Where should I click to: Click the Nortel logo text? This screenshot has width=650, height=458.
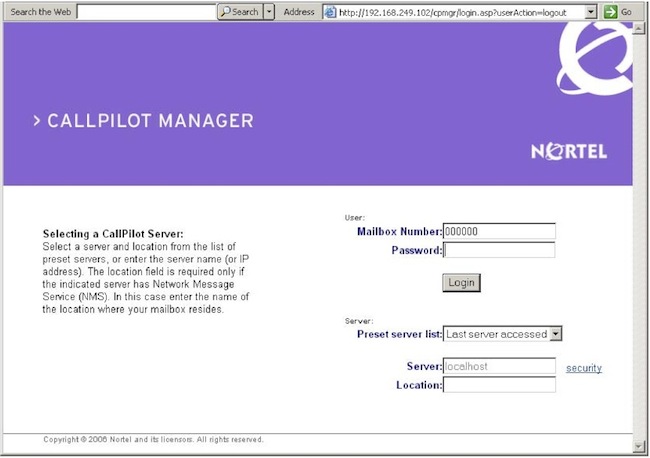[x=569, y=152]
